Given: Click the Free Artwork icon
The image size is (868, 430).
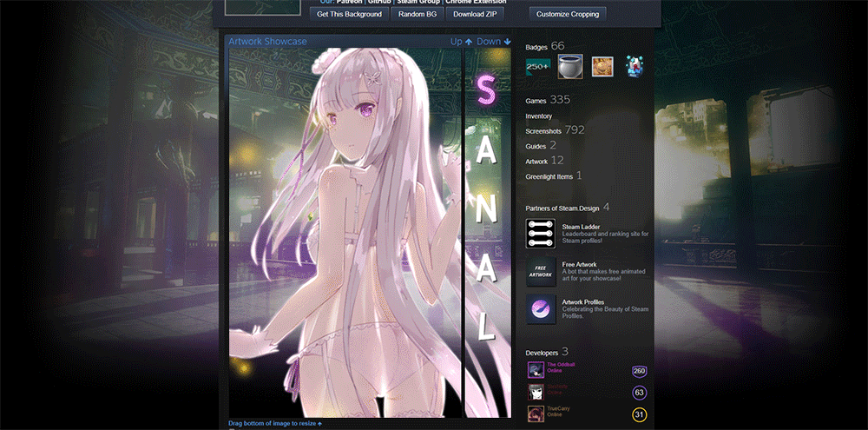Looking at the screenshot, I should coord(540,272).
